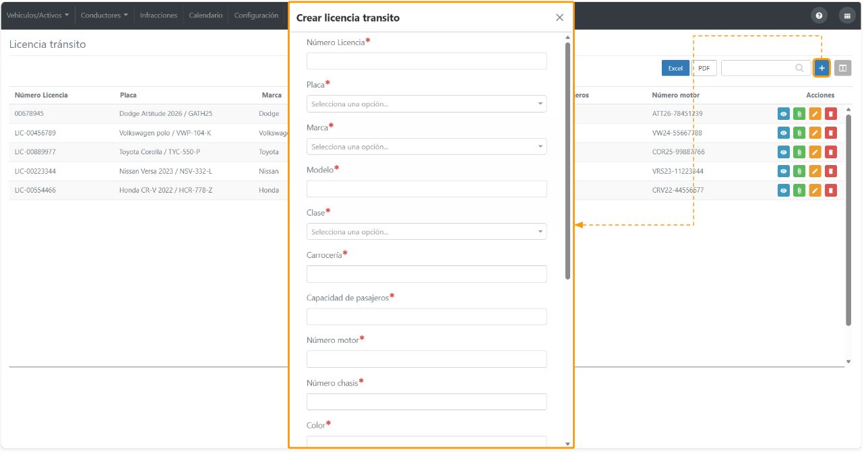Open the Marca dropdown in the form
The height and width of the screenshot is (454, 868).
tap(427, 146)
